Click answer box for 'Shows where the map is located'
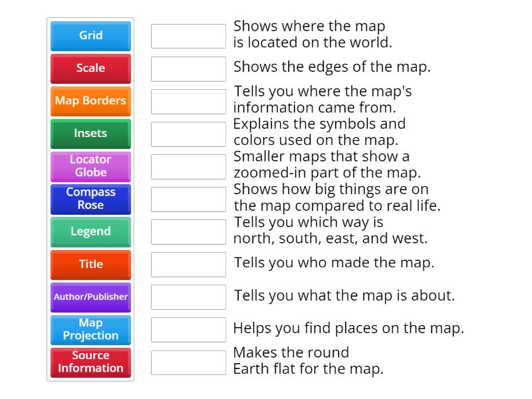 [188, 36]
